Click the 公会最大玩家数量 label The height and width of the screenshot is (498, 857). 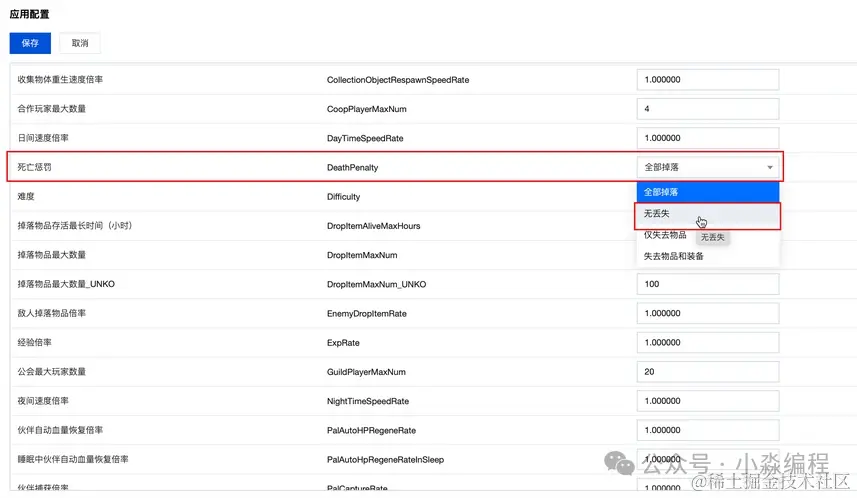51,372
